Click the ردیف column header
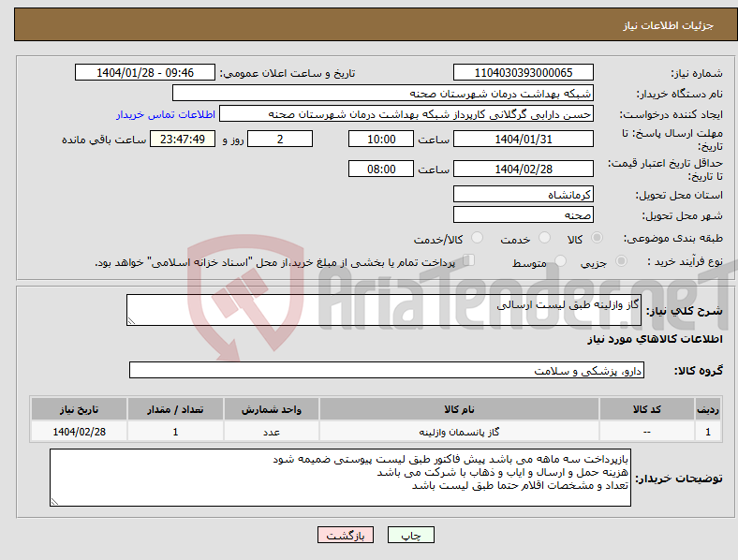Image resolution: width=738 pixels, height=560 pixels. [708, 409]
